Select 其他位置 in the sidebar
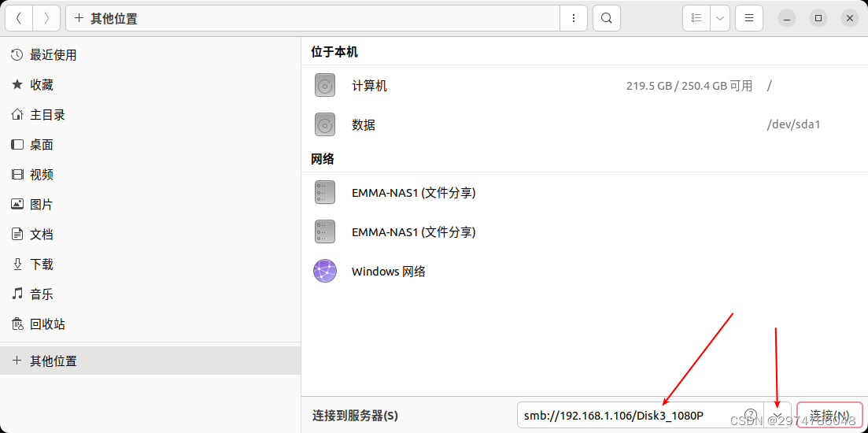Image resolution: width=868 pixels, height=433 pixels. point(150,361)
